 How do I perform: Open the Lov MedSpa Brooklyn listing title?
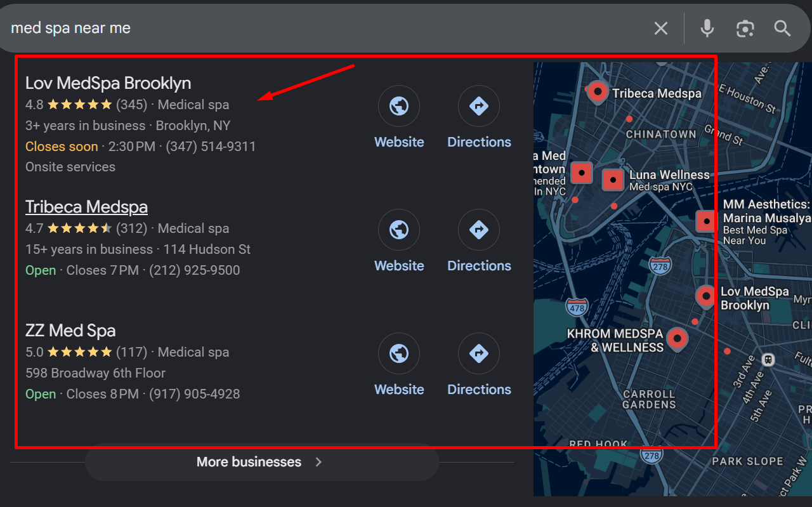pos(108,83)
